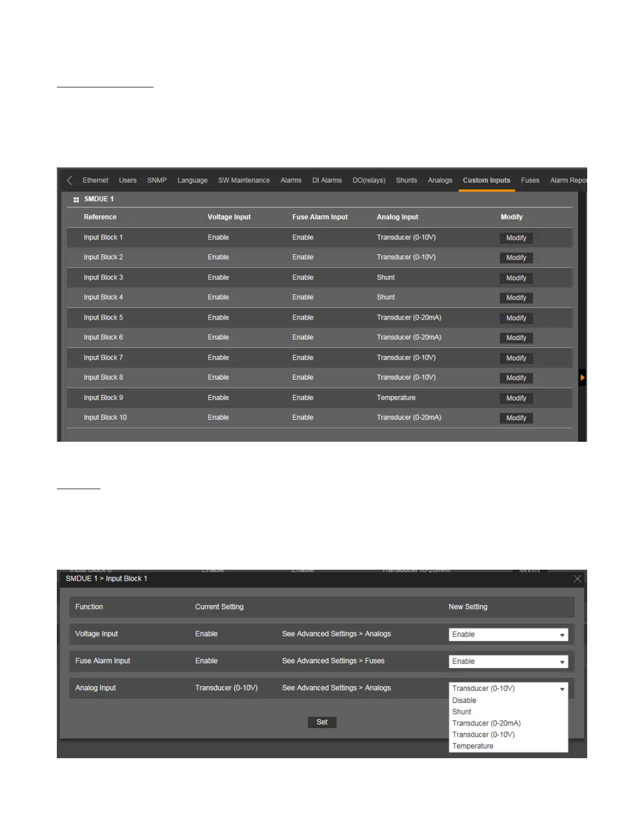The width and height of the screenshot is (644, 834).
Task: Close the Input Block 1 dialog
Action: click(x=577, y=579)
